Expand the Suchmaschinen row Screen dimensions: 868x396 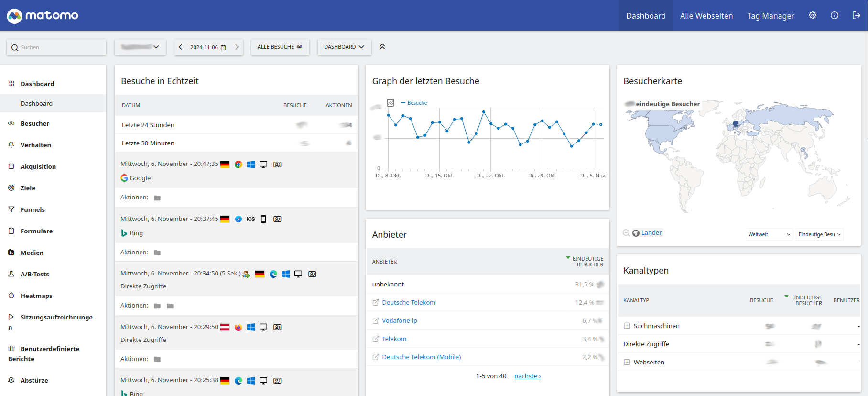[x=627, y=326]
